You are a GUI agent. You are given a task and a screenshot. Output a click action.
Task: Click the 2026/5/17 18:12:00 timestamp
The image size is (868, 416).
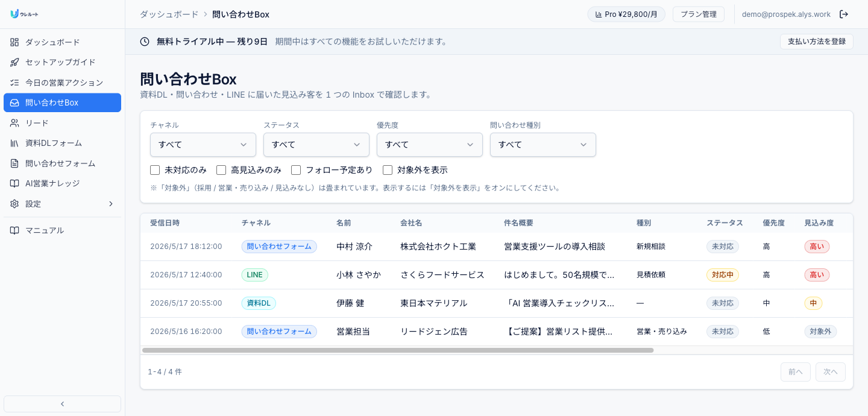pyautogui.click(x=186, y=247)
